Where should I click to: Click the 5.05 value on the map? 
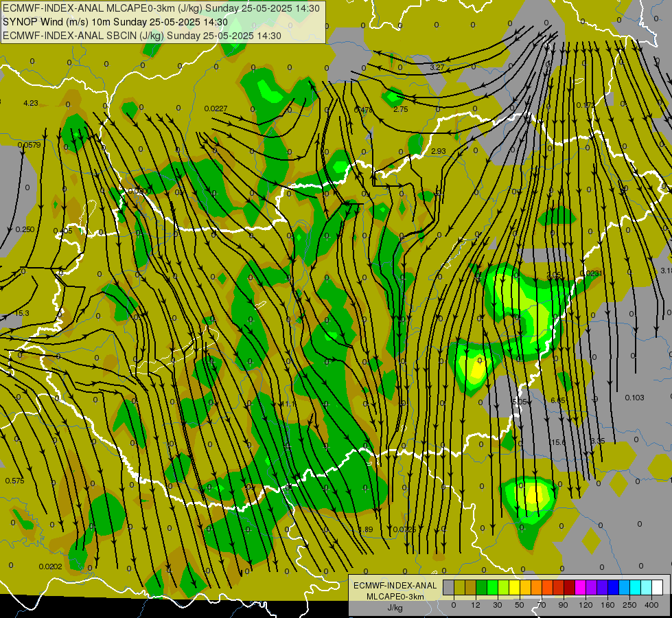click(x=520, y=402)
